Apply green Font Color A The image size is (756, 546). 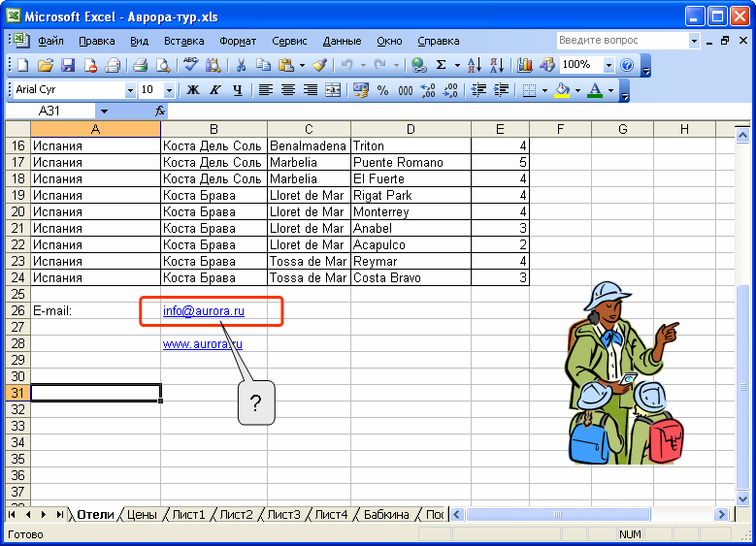(595, 90)
